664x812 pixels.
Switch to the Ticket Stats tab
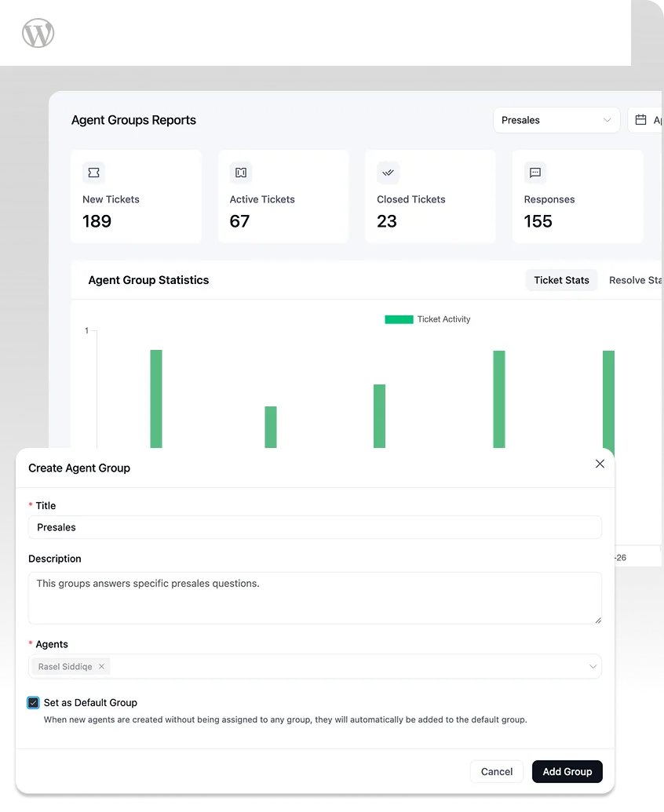(x=561, y=280)
